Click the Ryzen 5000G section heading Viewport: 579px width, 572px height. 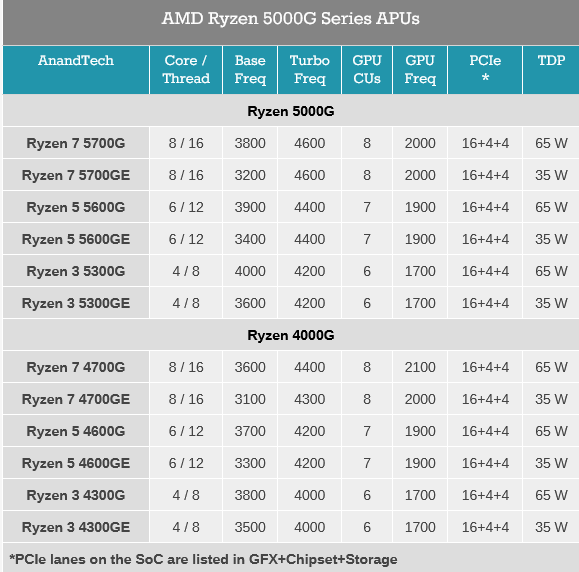[291, 111]
